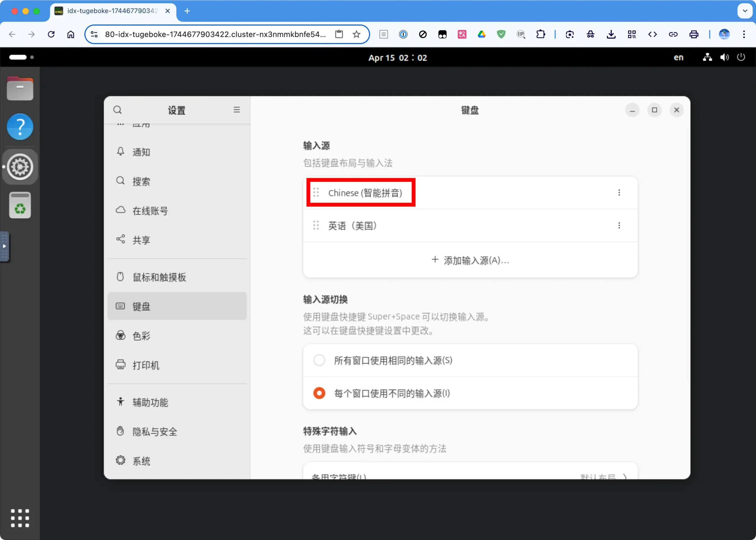The image size is (756, 540).
Task: Open the settings hamburger menu
Action: pos(237,110)
